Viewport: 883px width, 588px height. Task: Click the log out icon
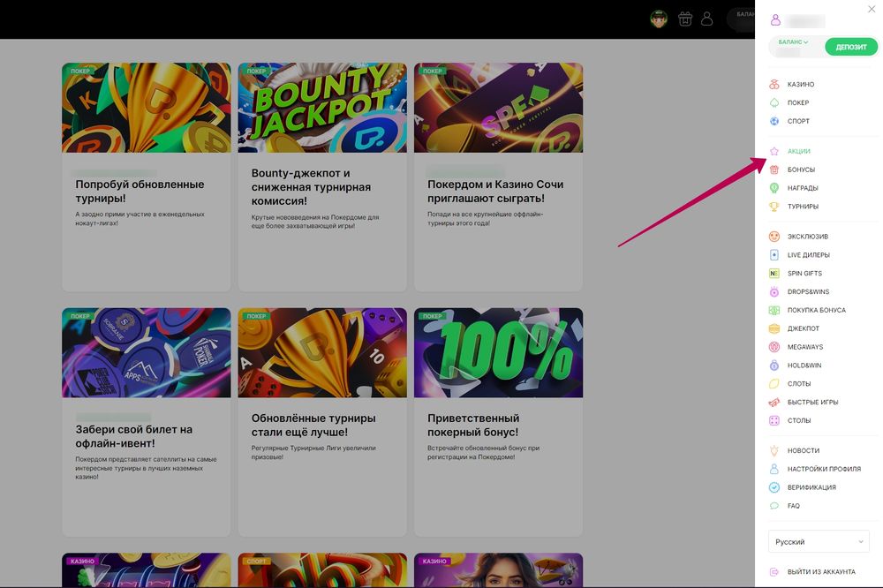point(774,572)
